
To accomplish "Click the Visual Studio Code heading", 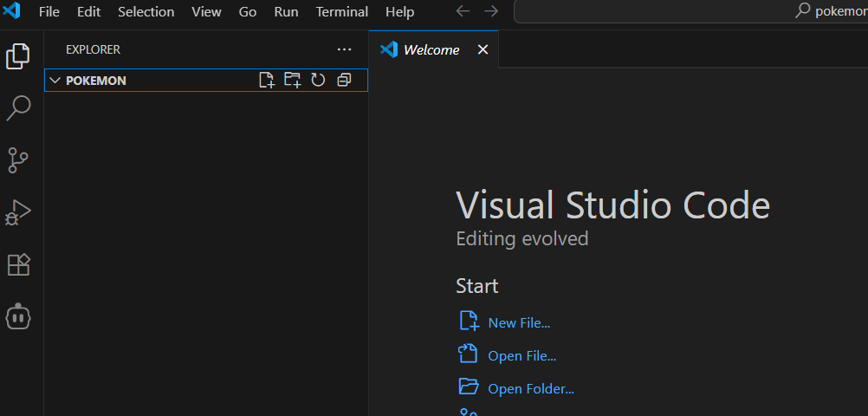I will pos(612,205).
